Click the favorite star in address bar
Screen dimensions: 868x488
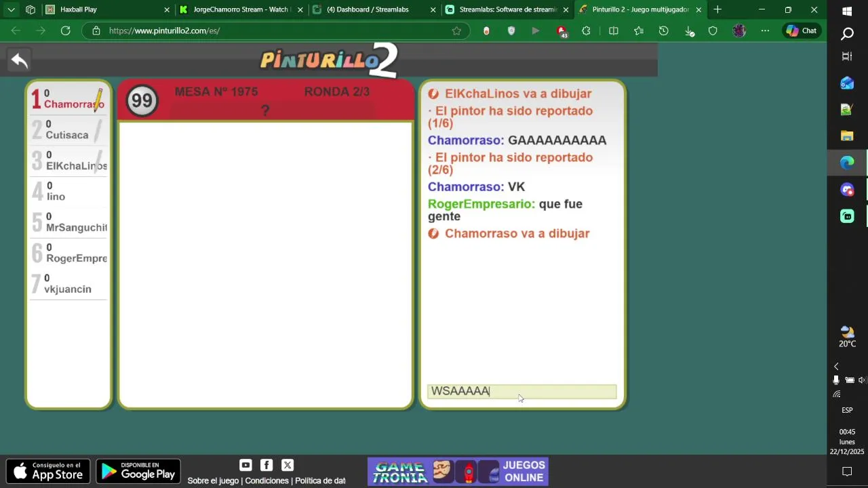click(456, 30)
